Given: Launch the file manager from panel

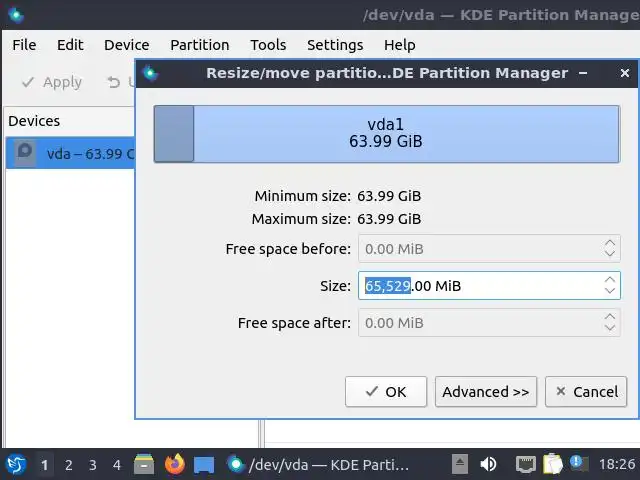Looking at the screenshot, I should pyautogui.click(x=144, y=464).
